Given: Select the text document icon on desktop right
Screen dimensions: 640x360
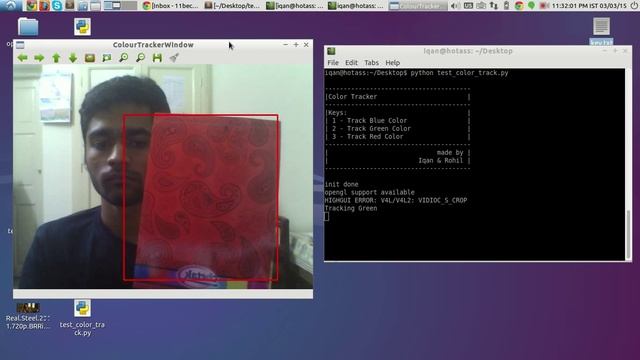Looking at the screenshot, I should point(601,27).
